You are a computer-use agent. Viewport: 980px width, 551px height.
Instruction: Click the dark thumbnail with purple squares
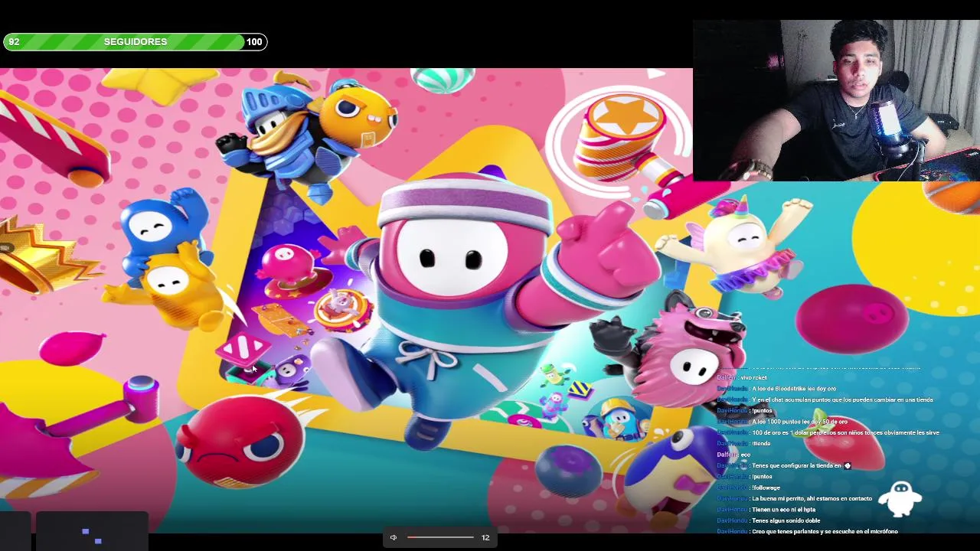(x=92, y=532)
